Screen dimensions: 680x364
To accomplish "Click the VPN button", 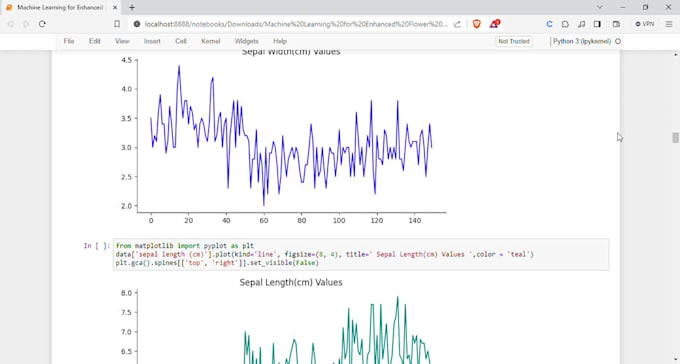I will (x=645, y=24).
